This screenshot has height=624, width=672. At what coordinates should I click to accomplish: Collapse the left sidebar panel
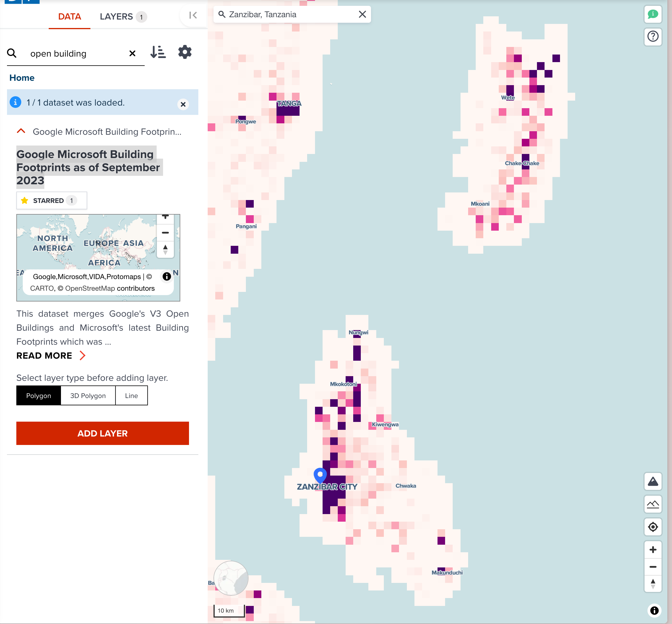[x=192, y=15]
